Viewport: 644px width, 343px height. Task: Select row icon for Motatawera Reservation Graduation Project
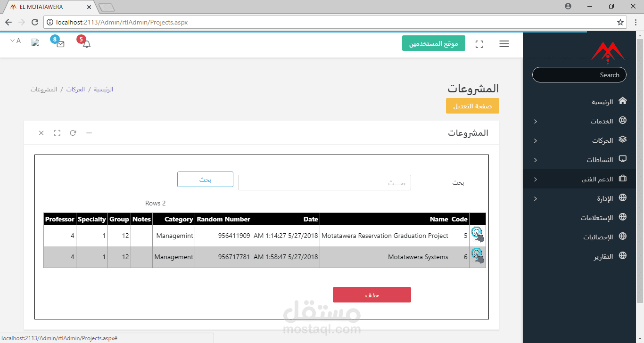coord(478,235)
